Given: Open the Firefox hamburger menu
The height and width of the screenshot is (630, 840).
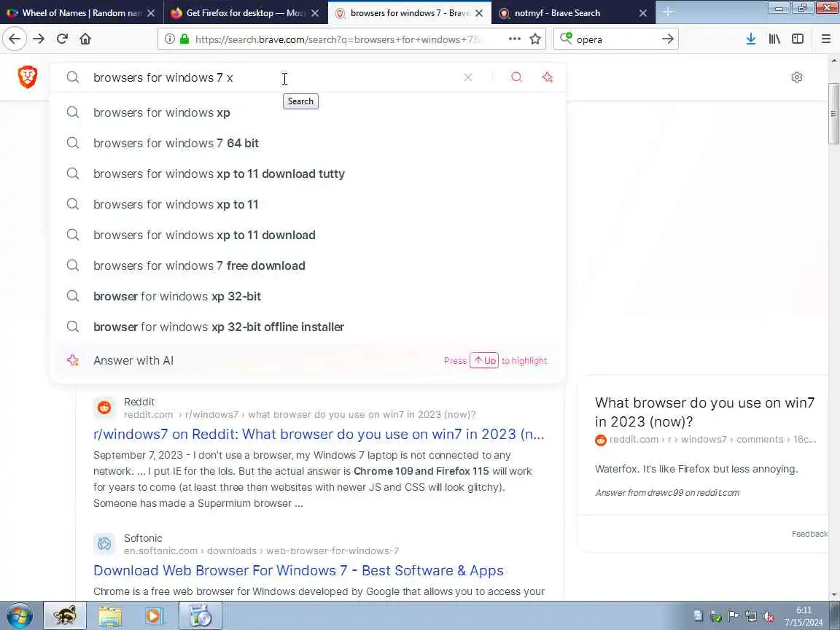Looking at the screenshot, I should pos(825,39).
